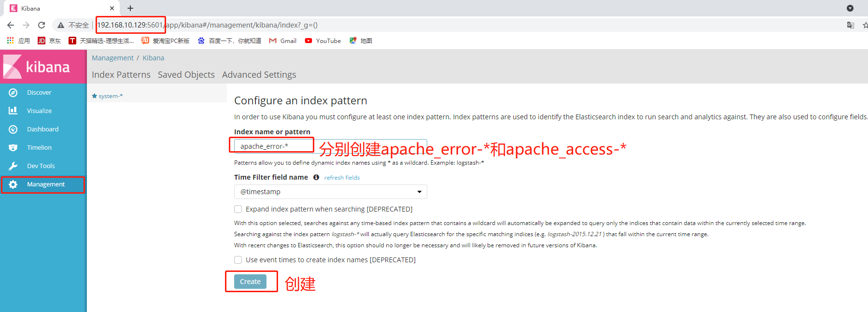Viewport: 868px width, 312px height.
Task: Click the not-secure warning icon
Action: point(61,25)
